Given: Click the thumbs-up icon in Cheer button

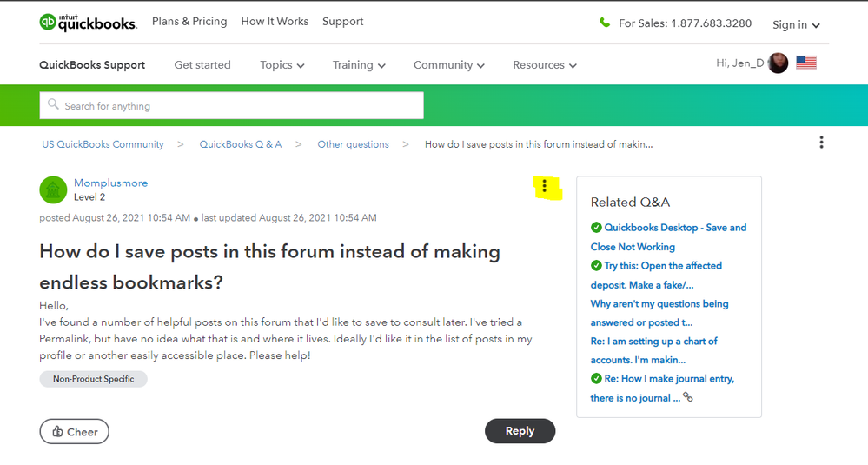Looking at the screenshot, I should (57, 431).
